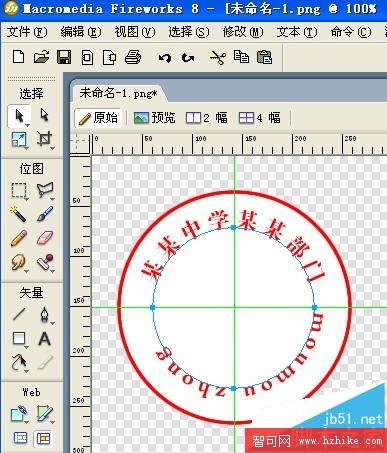
Task: Pick the Magic Wand tool
Action: pos(18,214)
